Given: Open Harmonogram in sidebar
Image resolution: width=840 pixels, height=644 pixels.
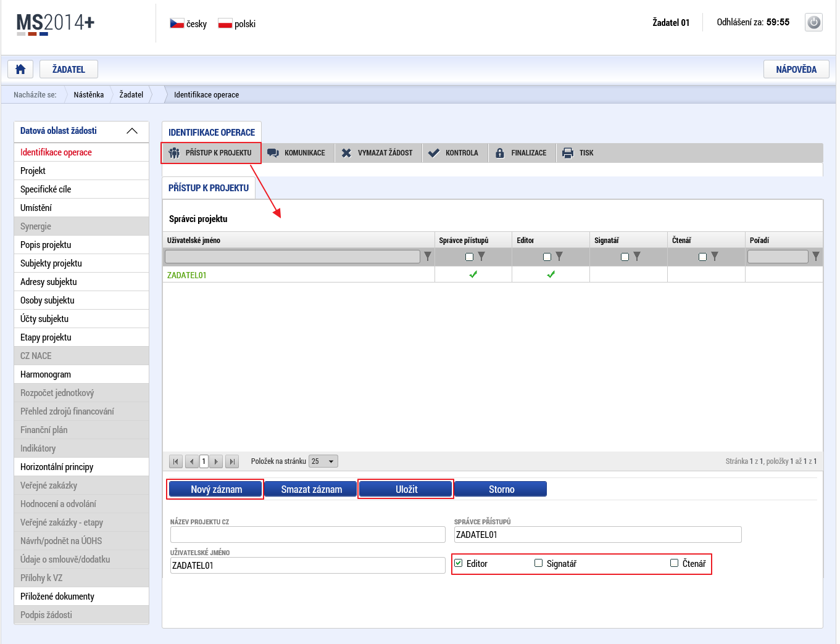Looking at the screenshot, I should [x=81, y=374].
